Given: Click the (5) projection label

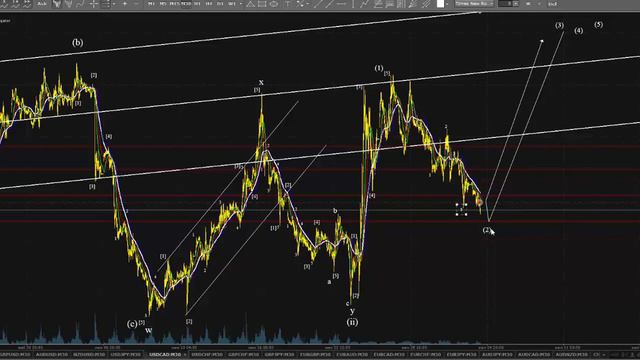Looking at the screenshot, I should pos(598,24).
